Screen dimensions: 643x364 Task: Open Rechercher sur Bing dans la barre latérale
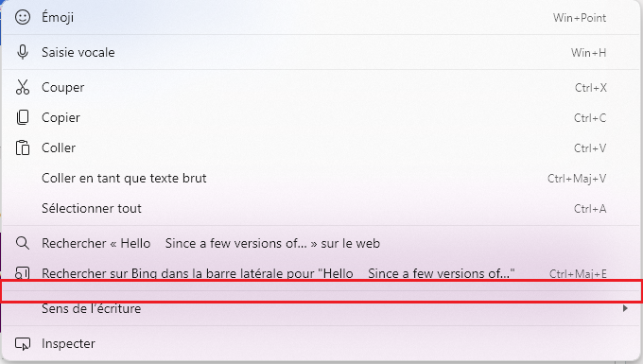[321, 272]
